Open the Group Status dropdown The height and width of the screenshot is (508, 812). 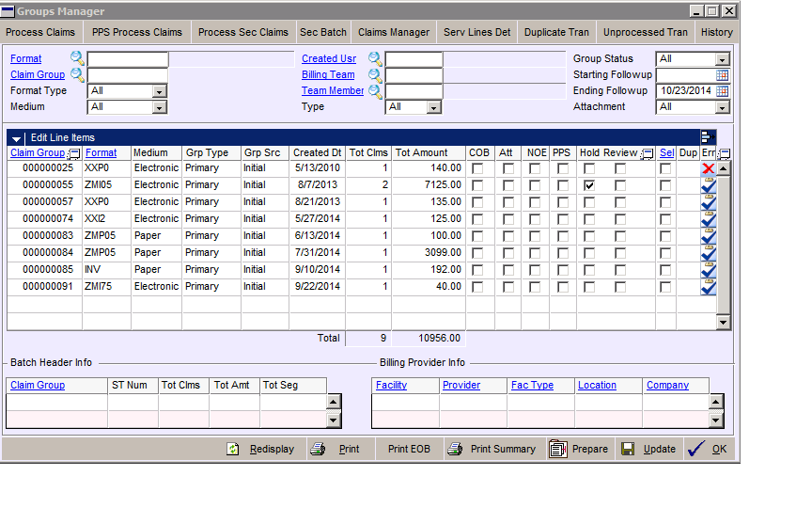pyautogui.click(x=723, y=59)
